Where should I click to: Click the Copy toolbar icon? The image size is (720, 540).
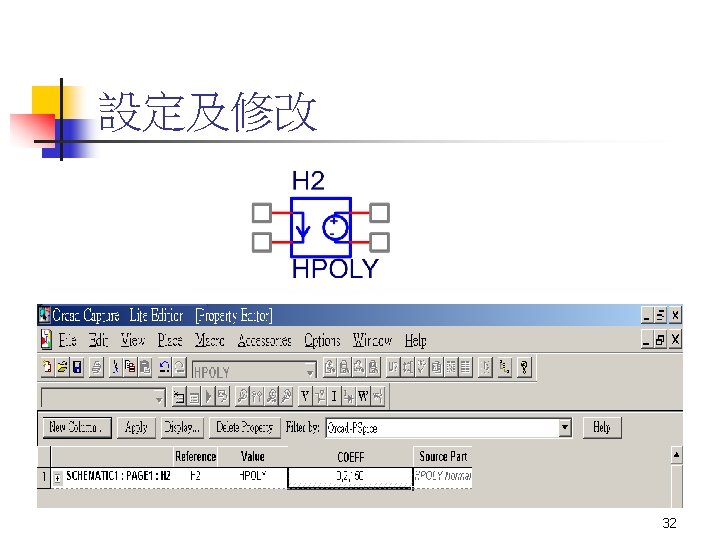pos(130,367)
